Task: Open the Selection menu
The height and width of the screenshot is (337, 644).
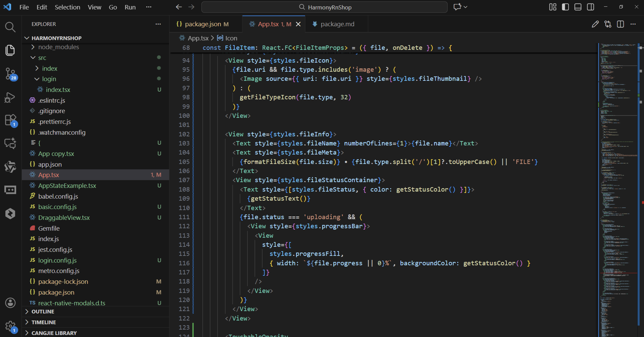Action: click(67, 7)
